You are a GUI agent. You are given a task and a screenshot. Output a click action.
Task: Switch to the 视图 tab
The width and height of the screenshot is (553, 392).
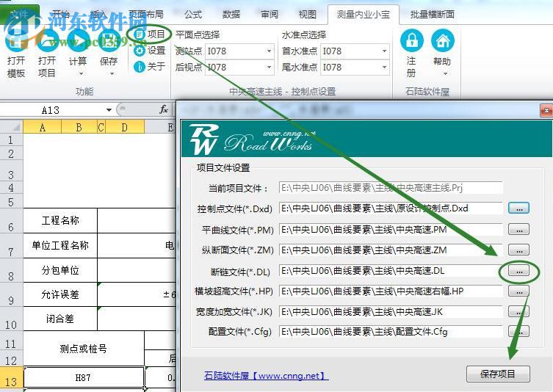pyautogui.click(x=308, y=15)
